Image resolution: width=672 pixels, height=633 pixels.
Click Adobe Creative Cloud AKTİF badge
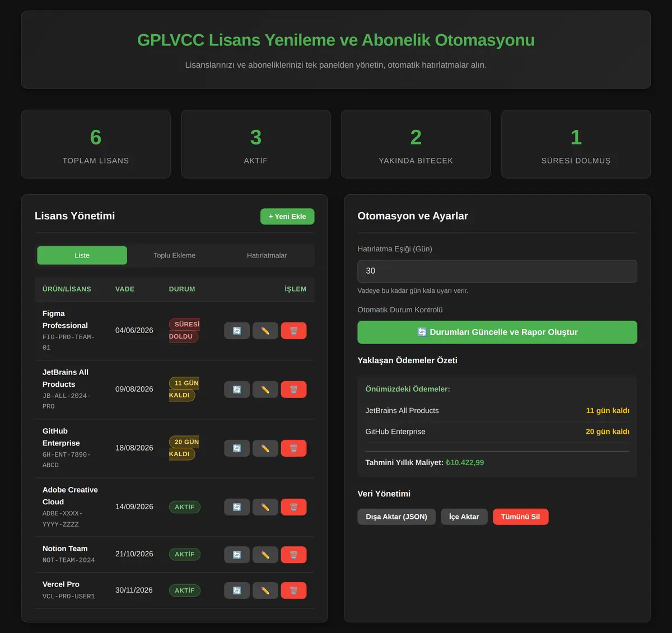coord(185,507)
